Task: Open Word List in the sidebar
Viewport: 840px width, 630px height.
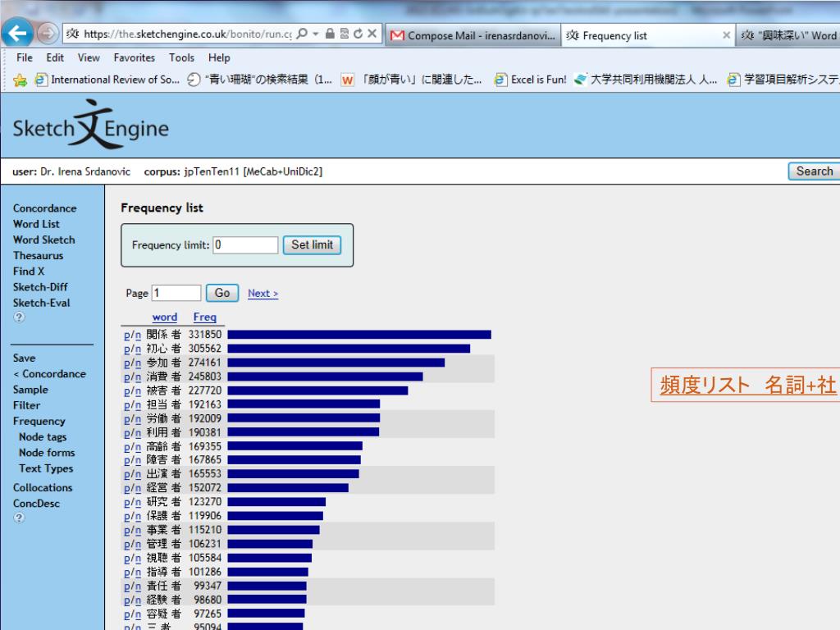Action: [36, 224]
